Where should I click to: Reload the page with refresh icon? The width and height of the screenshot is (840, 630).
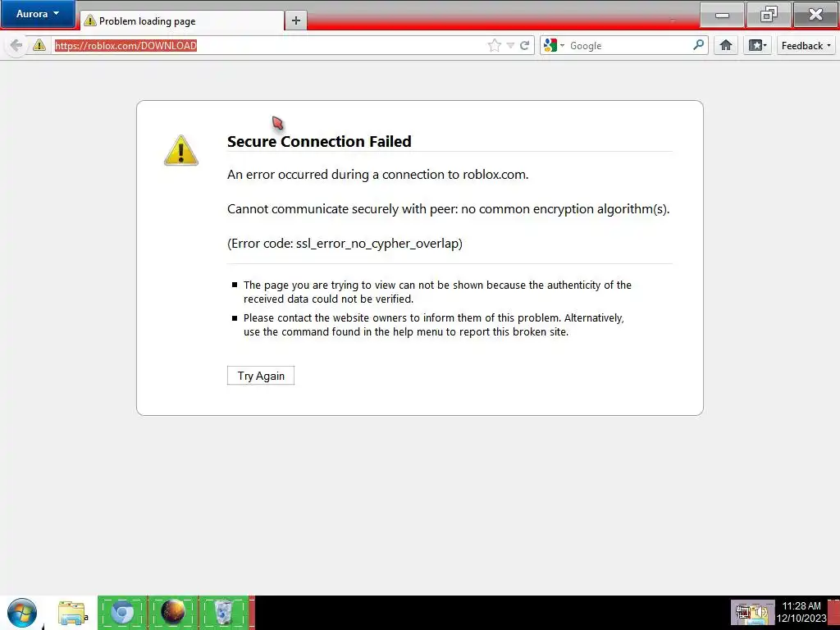point(525,46)
